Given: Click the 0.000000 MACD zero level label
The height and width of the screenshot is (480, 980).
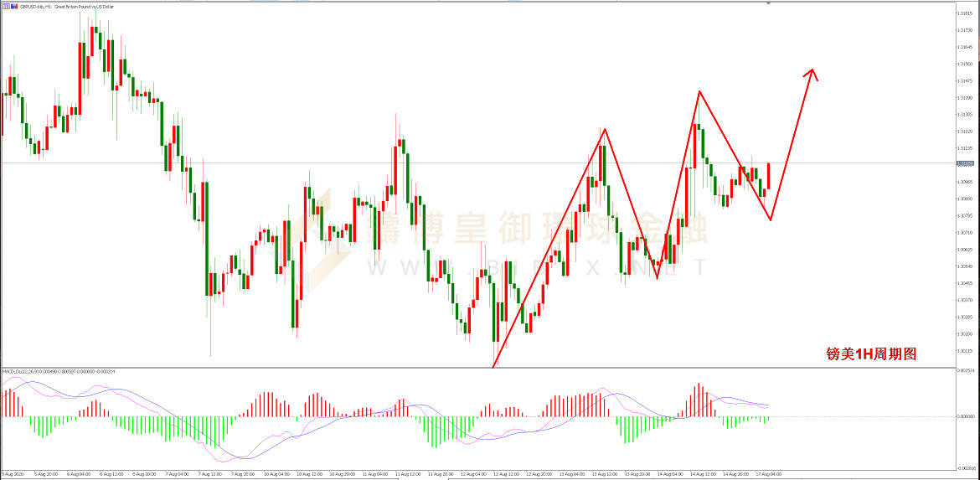Looking at the screenshot, I should tap(966, 416).
